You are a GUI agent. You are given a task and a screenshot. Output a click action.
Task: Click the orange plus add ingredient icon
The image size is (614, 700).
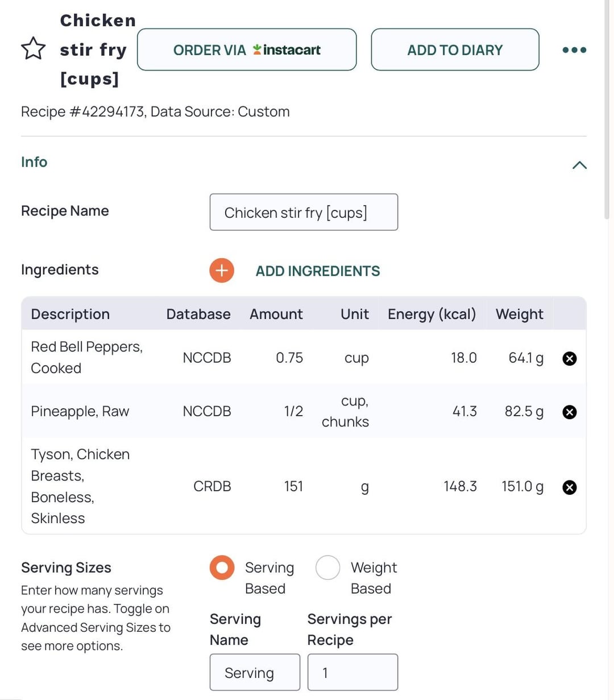point(222,271)
